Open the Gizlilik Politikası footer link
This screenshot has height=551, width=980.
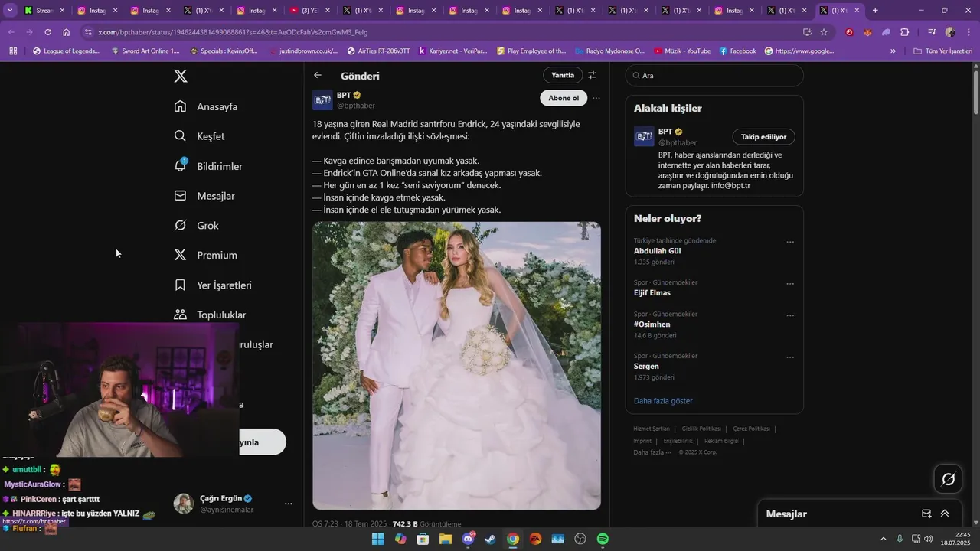(701, 429)
